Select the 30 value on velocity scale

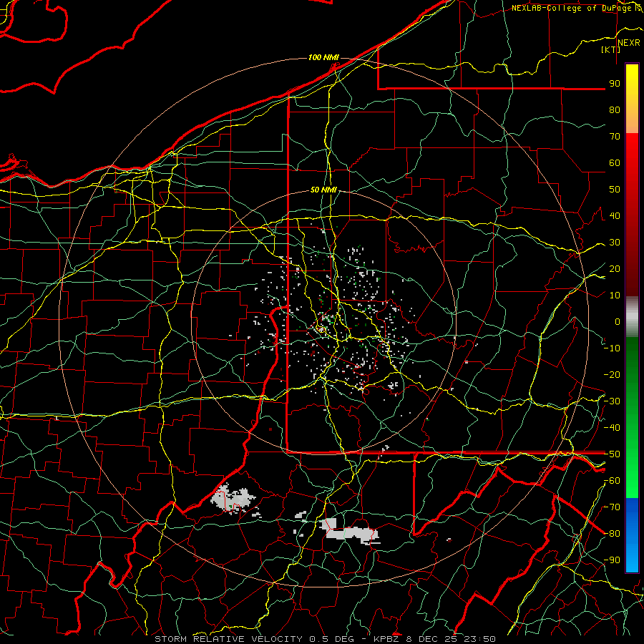pyautogui.click(x=615, y=243)
